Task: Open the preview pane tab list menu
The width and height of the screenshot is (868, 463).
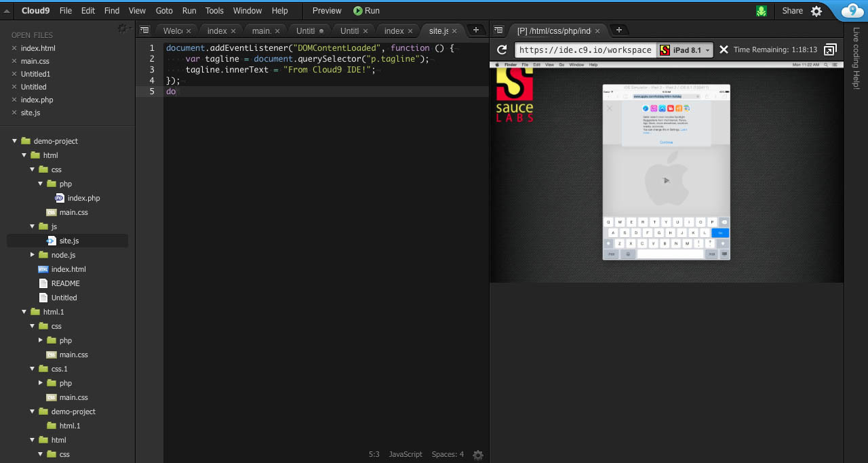Action: 498,31
